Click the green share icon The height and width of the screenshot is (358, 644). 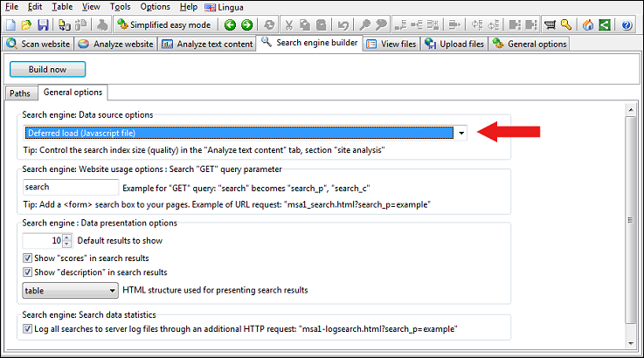(x=605, y=25)
